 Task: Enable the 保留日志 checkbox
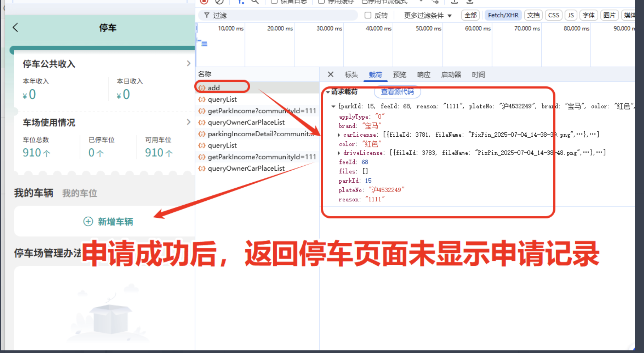tap(274, 2)
